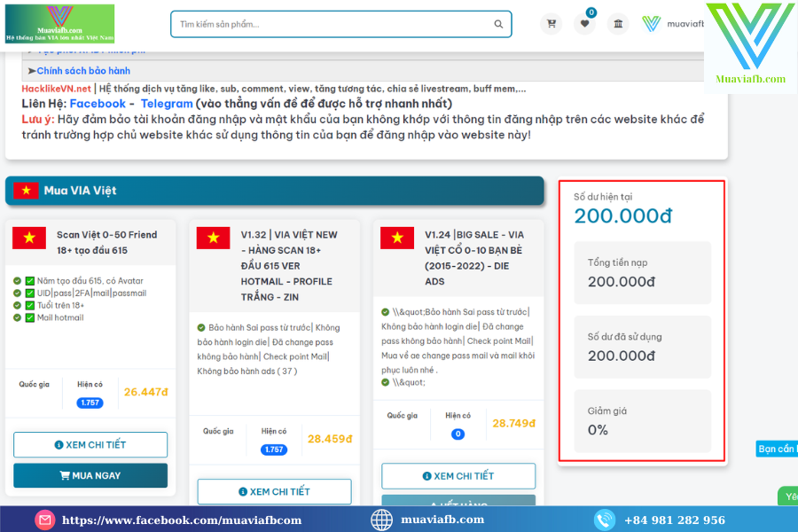Click the Giảm giá 0% box
The height and width of the screenshot is (532, 798).
(642, 421)
